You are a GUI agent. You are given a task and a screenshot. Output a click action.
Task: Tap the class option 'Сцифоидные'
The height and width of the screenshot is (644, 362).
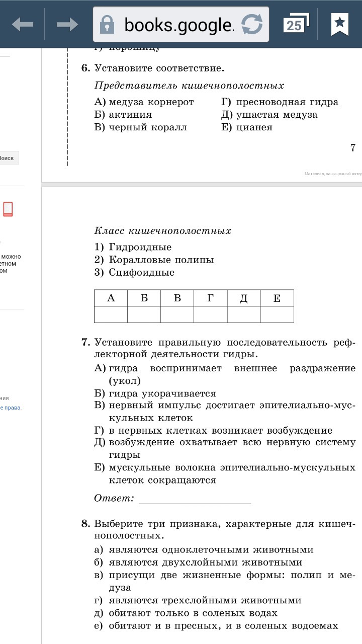pos(141,272)
